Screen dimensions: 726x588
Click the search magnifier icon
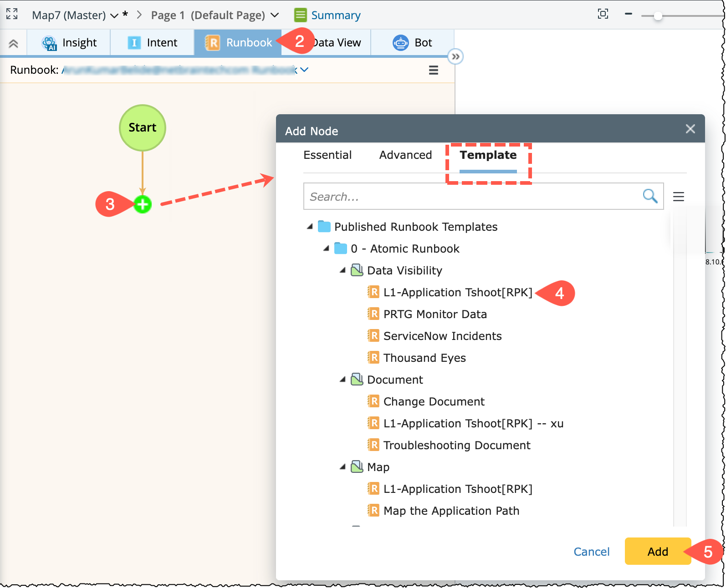[x=650, y=196]
